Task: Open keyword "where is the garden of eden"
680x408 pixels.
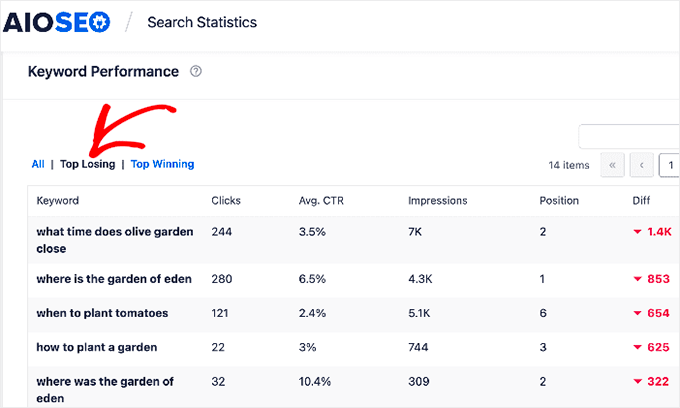Action: tap(114, 279)
